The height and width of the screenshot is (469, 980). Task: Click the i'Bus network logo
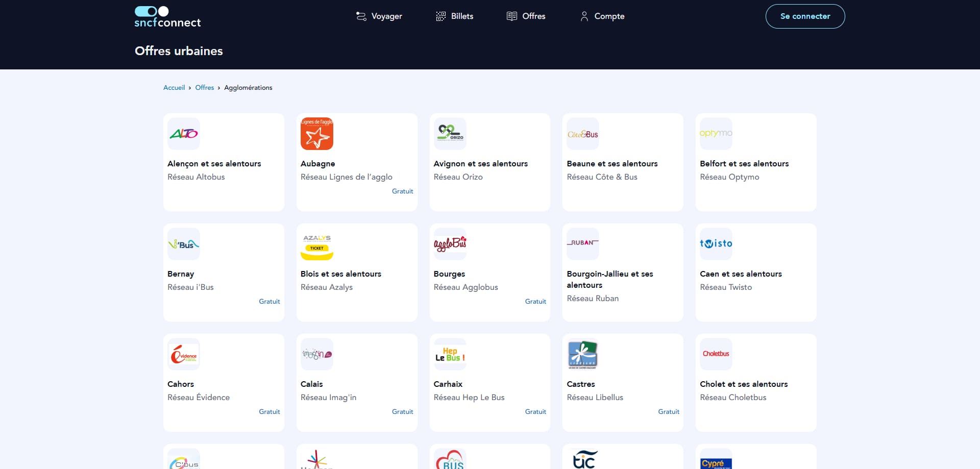pos(184,244)
